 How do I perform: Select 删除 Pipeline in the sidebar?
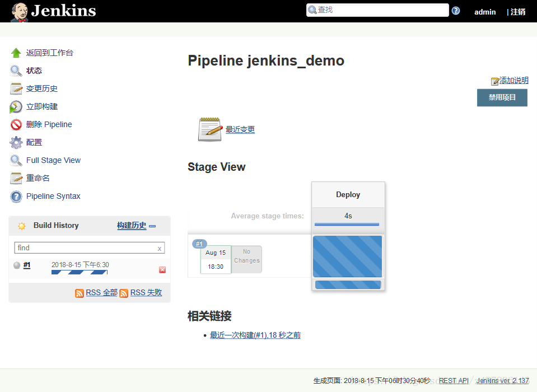[x=49, y=125]
